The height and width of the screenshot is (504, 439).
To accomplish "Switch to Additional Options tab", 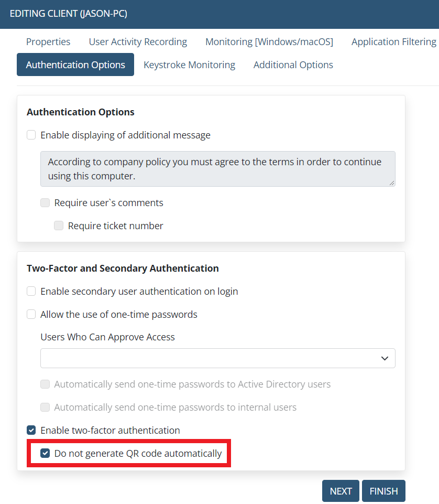I will pyautogui.click(x=293, y=65).
